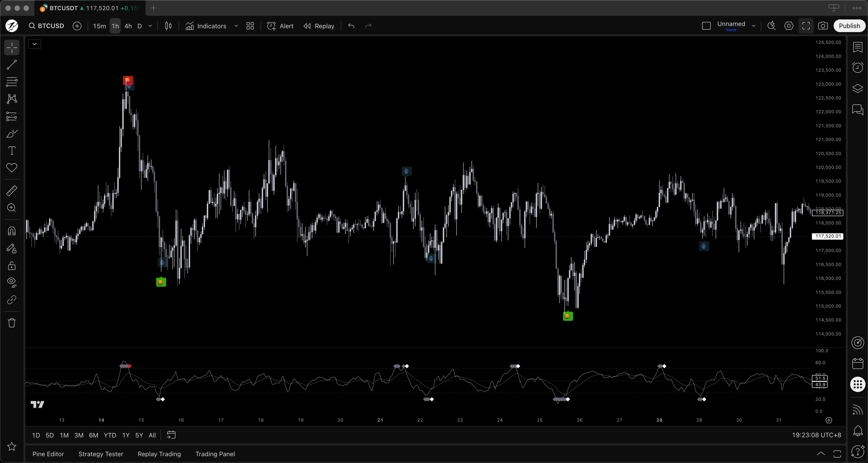Open the emoji stickers tool
Image resolution: width=868 pixels, height=463 pixels.
tap(12, 168)
